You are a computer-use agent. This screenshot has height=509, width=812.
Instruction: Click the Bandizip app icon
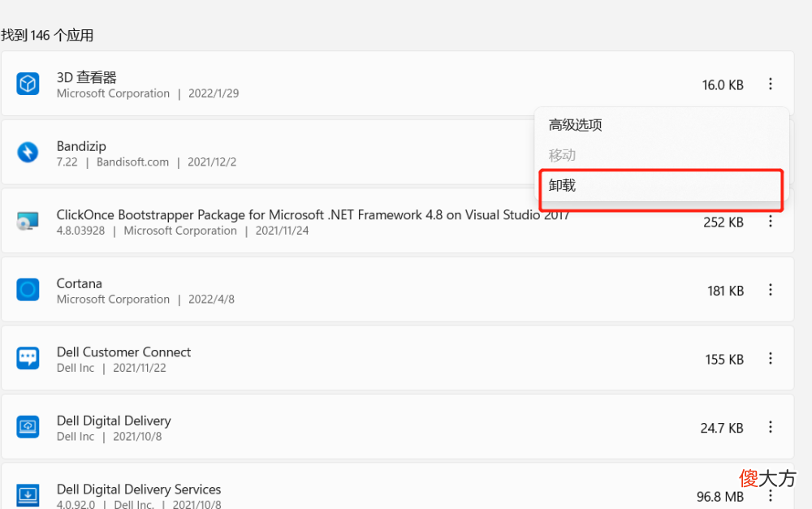(x=28, y=153)
